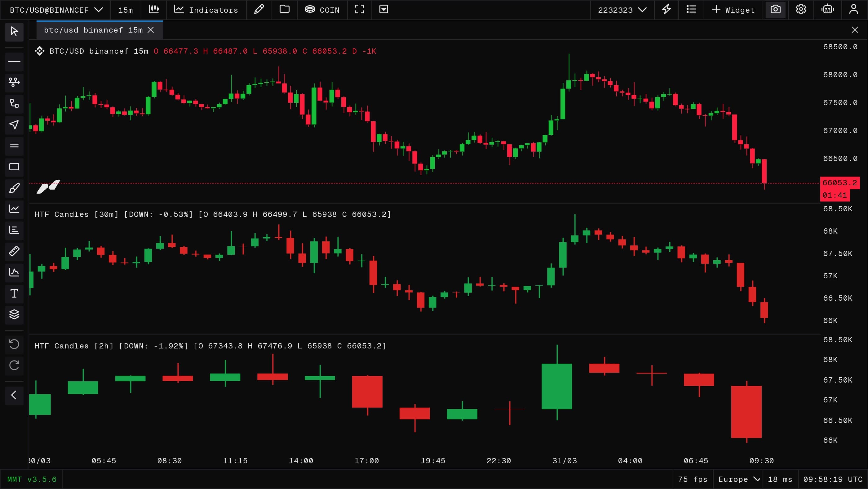Select the rectangle shape tool
The height and width of the screenshot is (489, 868).
pyautogui.click(x=14, y=167)
